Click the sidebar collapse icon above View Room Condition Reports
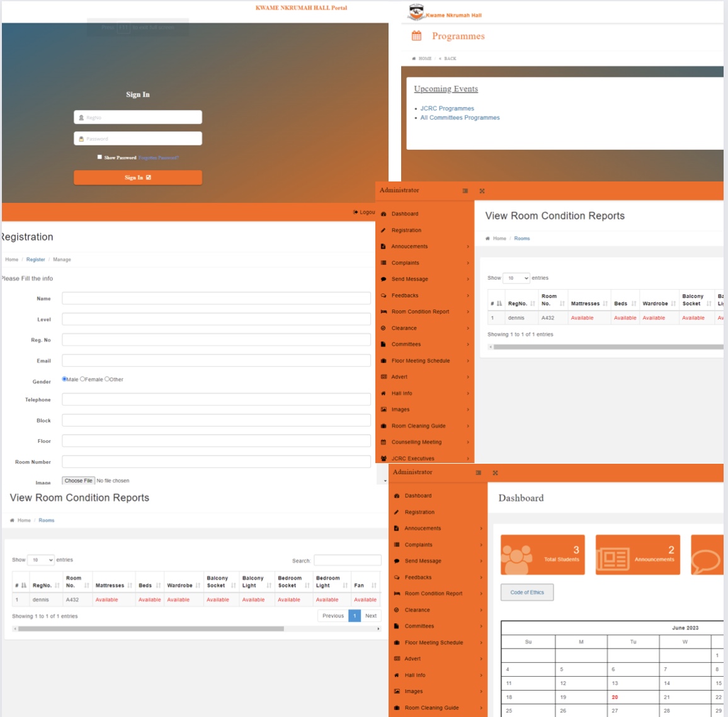Viewport: 728px width, 717px height. [465, 191]
